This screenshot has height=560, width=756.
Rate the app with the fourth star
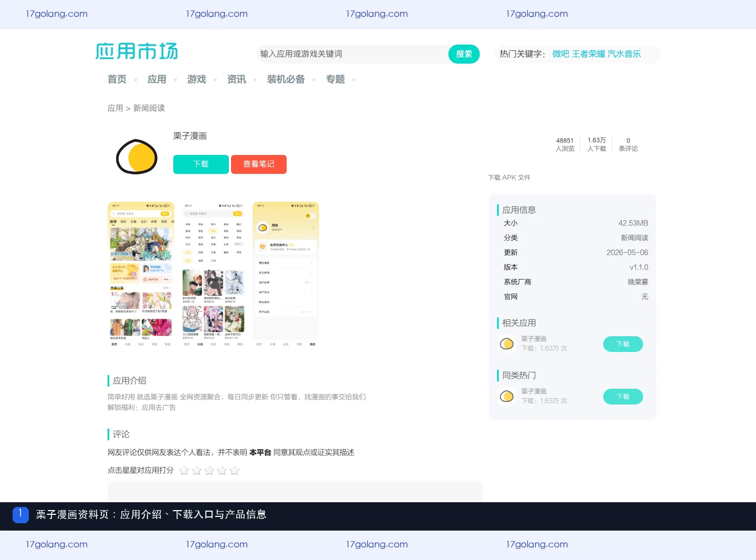pyautogui.click(x=222, y=470)
